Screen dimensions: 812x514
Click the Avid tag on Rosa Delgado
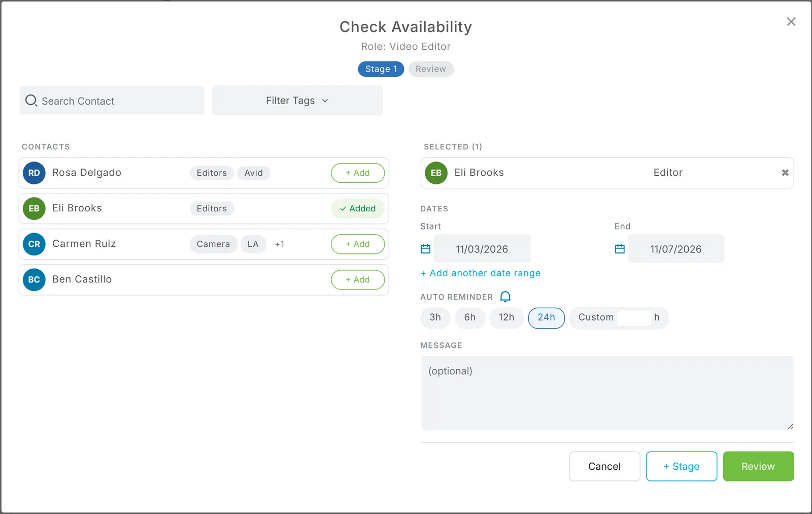pos(254,173)
